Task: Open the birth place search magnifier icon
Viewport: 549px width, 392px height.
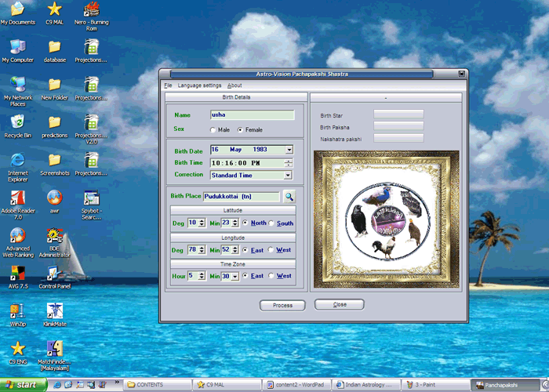Action: point(289,197)
